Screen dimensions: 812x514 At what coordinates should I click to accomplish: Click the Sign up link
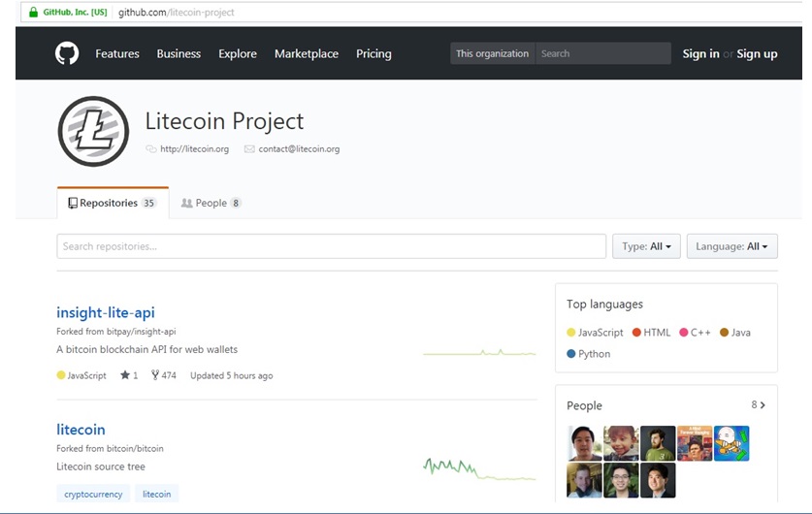tap(757, 54)
